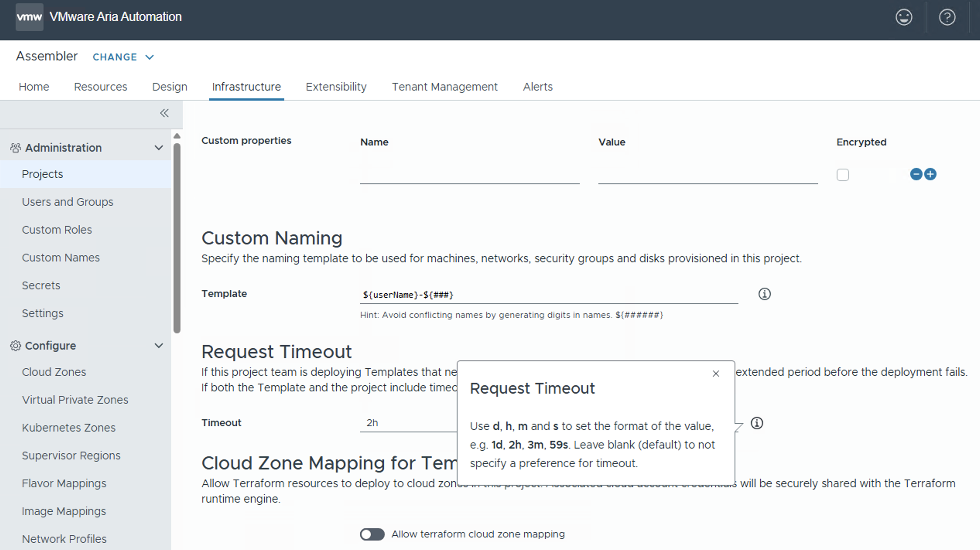Select Projects in the sidebar
This screenshot has width=980, height=550.
pyautogui.click(x=86, y=174)
